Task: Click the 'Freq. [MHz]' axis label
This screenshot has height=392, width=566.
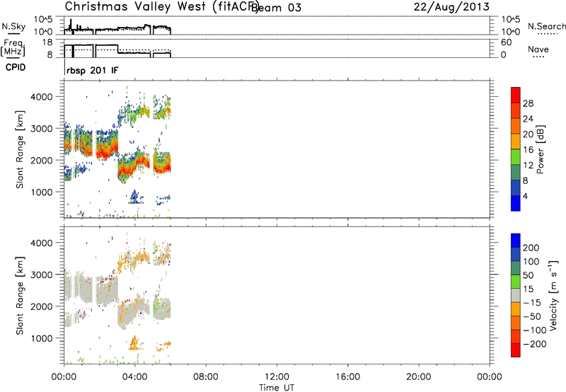Action: pyautogui.click(x=13, y=47)
